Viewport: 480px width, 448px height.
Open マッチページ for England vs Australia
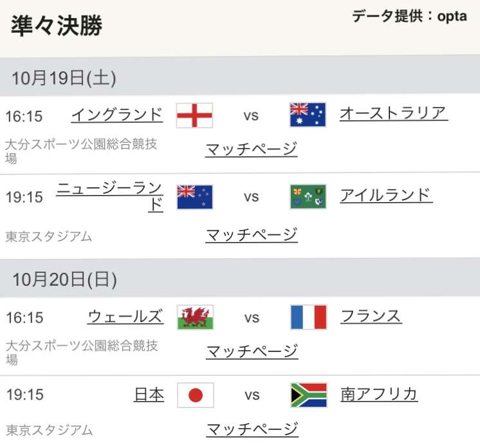252,149
